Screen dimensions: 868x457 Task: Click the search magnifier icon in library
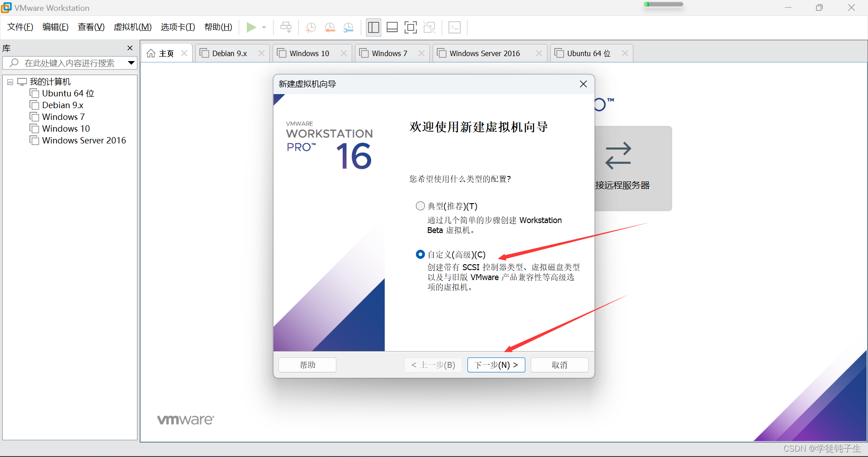tap(14, 63)
